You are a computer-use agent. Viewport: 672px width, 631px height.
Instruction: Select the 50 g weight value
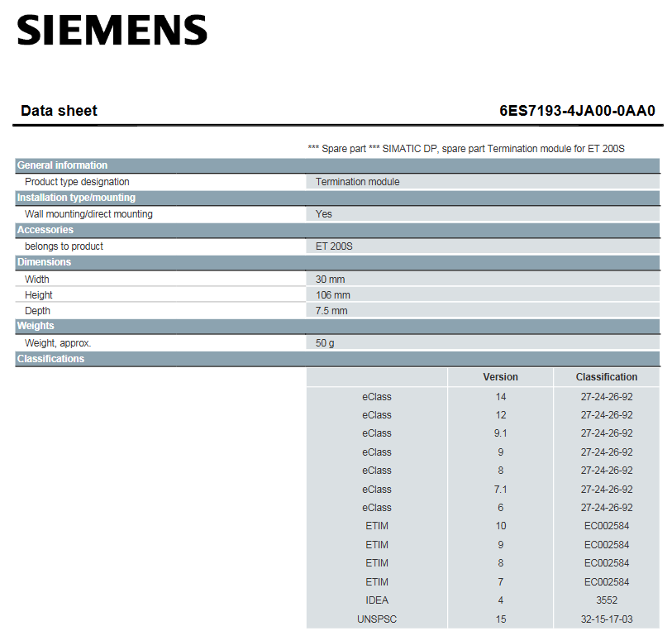[x=325, y=343]
